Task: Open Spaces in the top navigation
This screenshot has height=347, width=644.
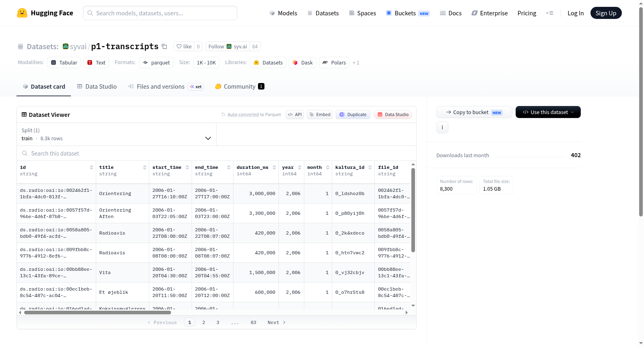Action: pyautogui.click(x=362, y=13)
